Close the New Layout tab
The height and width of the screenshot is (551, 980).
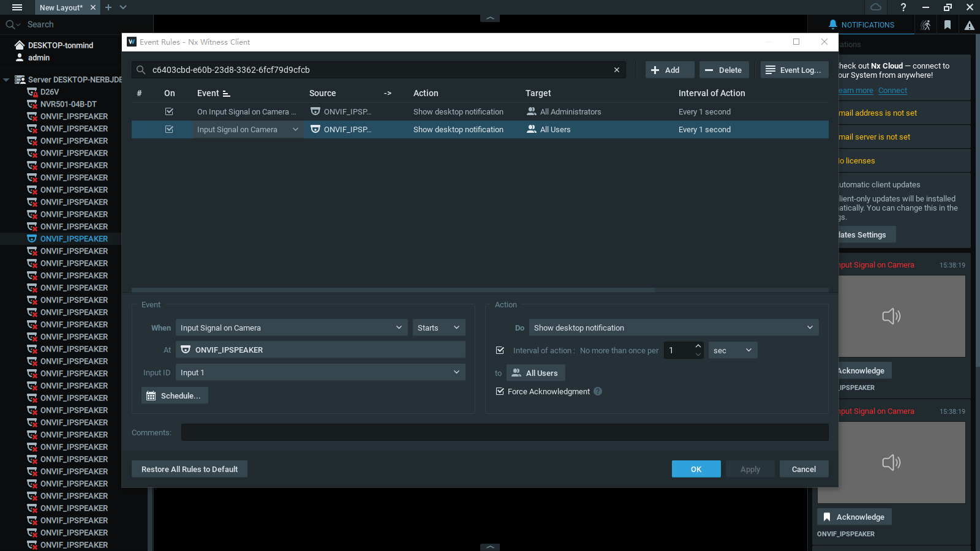(93, 7)
